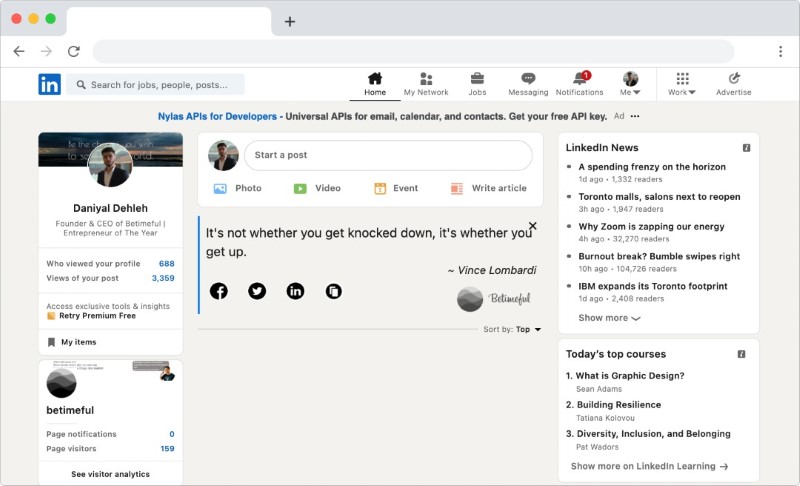Click the betimeful page logo
Viewport: 800px width, 486px height.
tap(61, 383)
